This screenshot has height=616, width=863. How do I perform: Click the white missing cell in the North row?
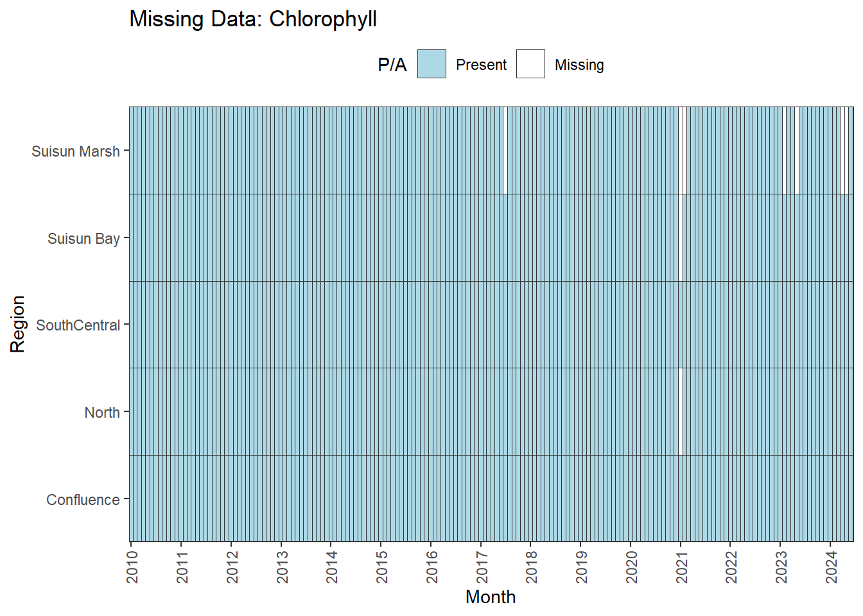click(681, 411)
